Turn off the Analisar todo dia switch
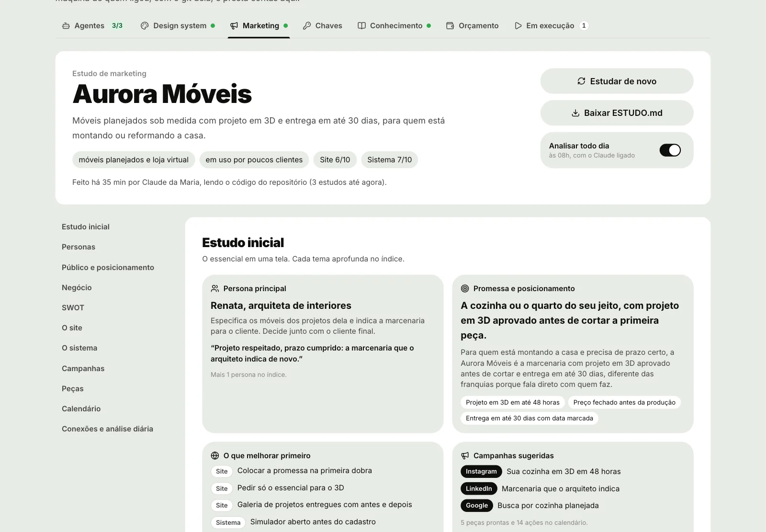Viewport: 766px width, 532px height. (x=670, y=150)
